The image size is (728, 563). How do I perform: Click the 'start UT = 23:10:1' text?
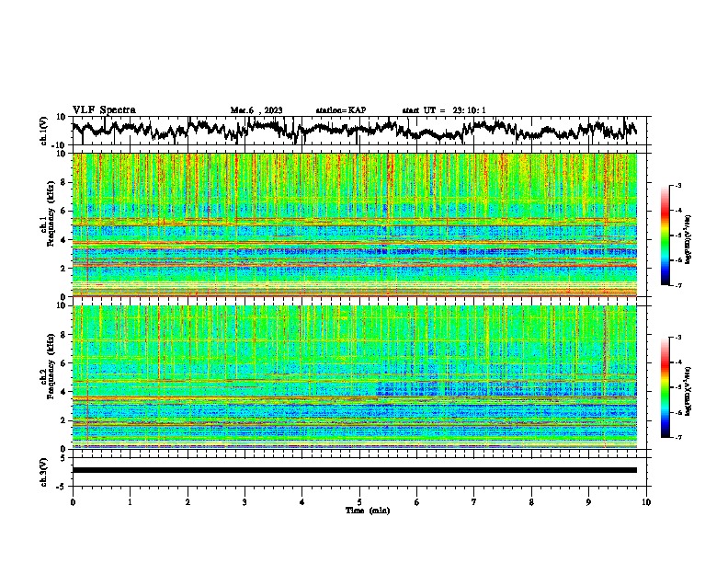pyautogui.click(x=444, y=110)
